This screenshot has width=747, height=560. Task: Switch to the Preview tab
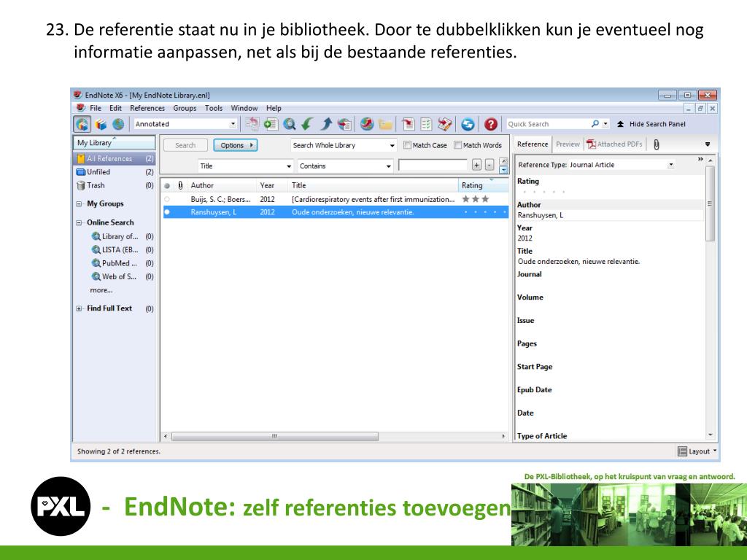[x=568, y=144]
